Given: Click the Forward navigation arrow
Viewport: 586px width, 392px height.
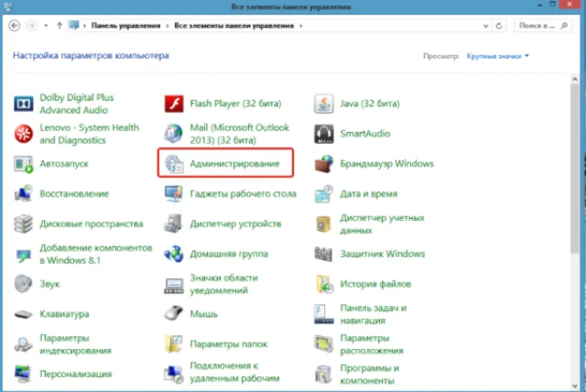Looking at the screenshot, I should click(x=31, y=26).
